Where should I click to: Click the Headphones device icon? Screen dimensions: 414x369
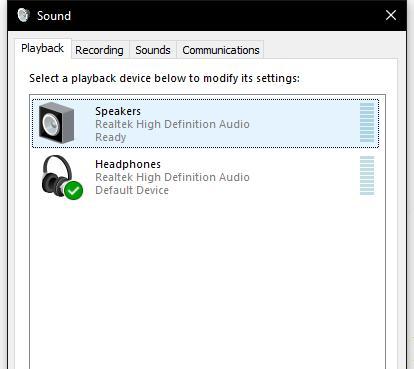click(x=62, y=177)
